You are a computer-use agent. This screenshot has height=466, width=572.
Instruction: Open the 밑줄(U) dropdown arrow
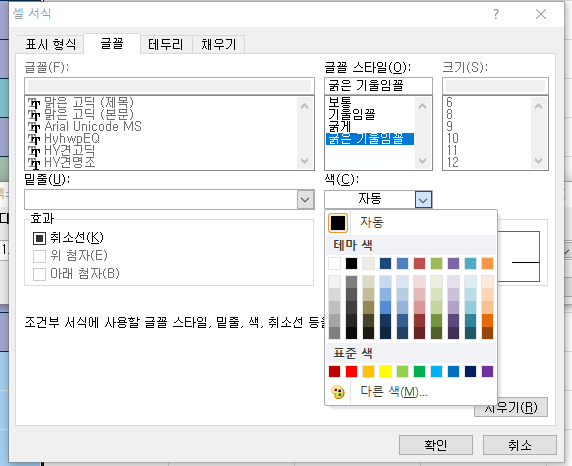tap(305, 200)
